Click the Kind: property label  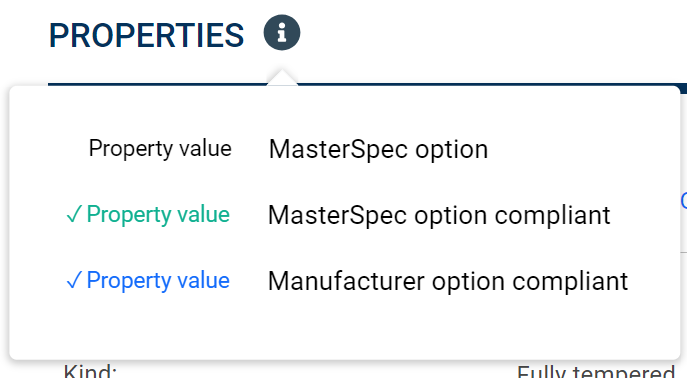coord(90,371)
